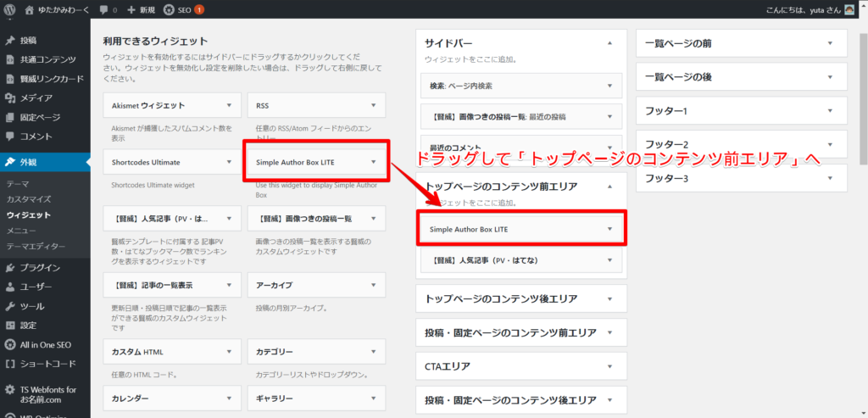Open テーマエディター submenu item
Image resolution: width=868 pixels, height=418 pixels.
36,246
